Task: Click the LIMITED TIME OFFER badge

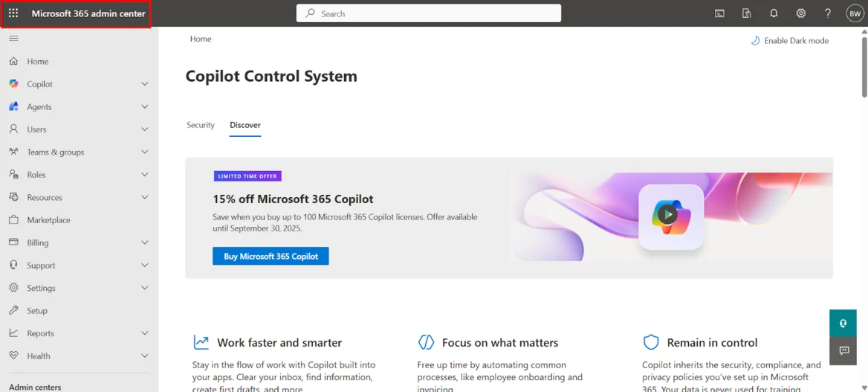Action: 248,176
